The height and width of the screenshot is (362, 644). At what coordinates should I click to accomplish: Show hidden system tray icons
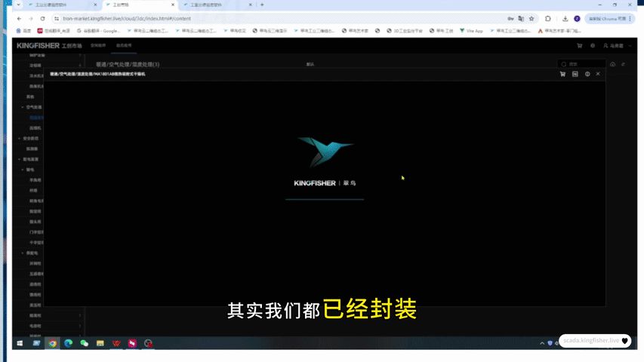coord(542,343)
